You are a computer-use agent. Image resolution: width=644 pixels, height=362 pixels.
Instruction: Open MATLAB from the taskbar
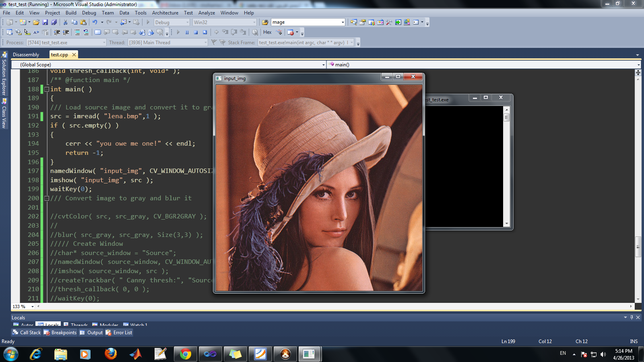tap(136, 354)
